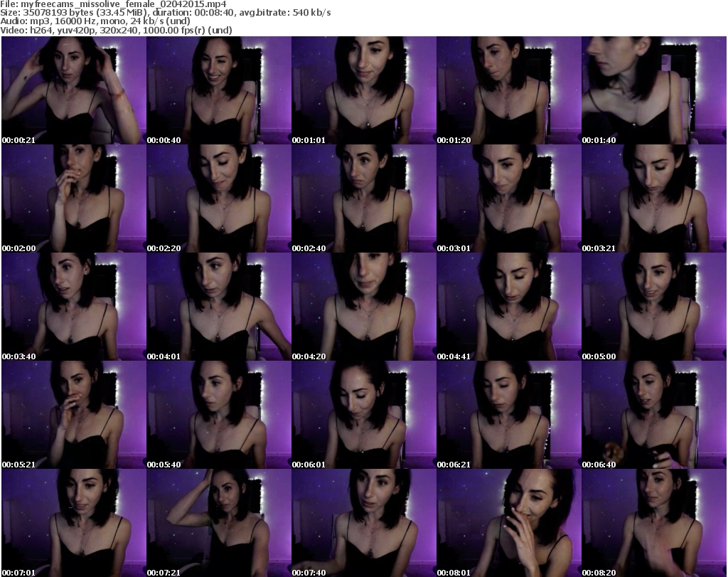Select the frame stamped 00:03:21
The height and width of the screenshot is (577, 728).
(654, 198)
